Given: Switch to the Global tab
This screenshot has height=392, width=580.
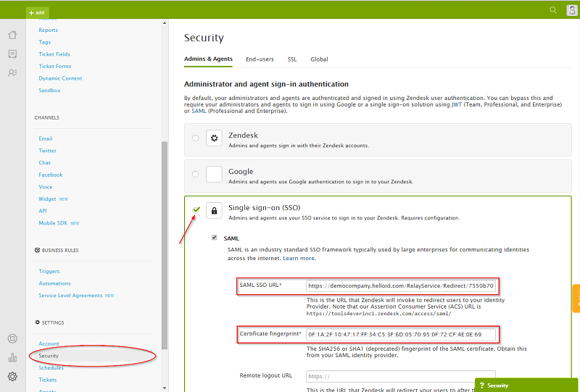Looking at the screenshot, I should point(319,59).
